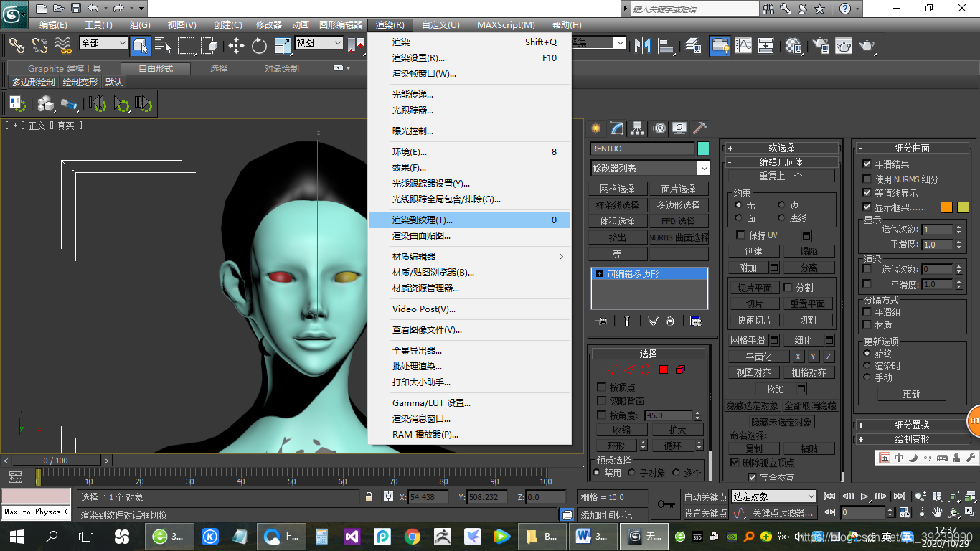This screenshot has height=551, width=980.
Task: Open 材质编辑器 submenu
Action: click(x=469, y=256)
